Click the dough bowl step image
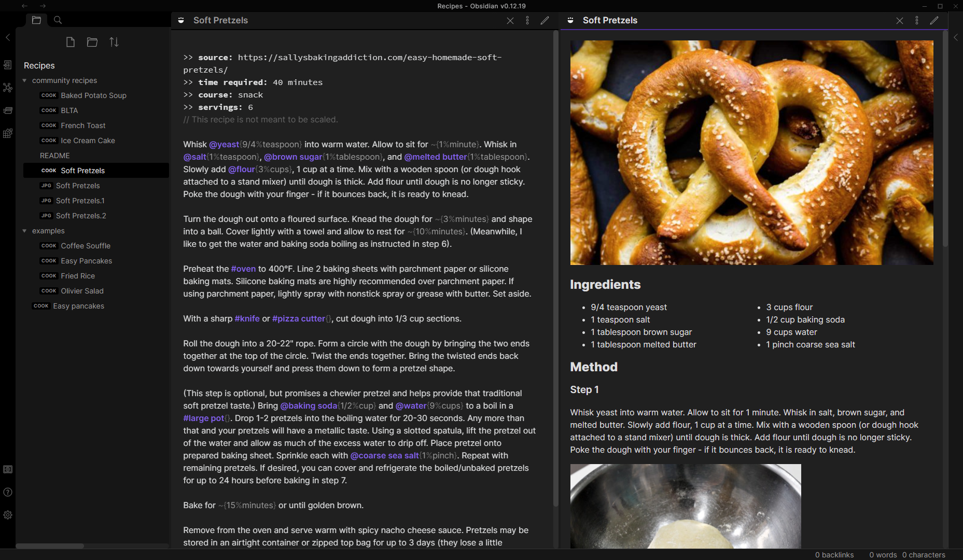The height and width of the screenshot is (560, 963). 686,506
